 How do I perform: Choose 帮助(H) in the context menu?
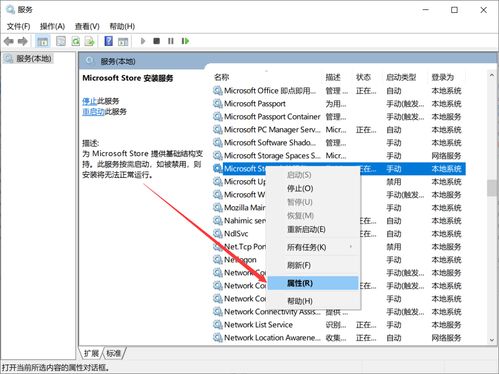click(x=313, y=301)
